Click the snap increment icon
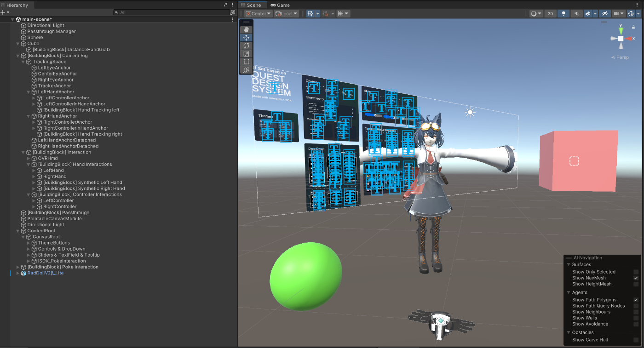Image resolution: width=644 pixels, height=348 pixels. (326, 14)
